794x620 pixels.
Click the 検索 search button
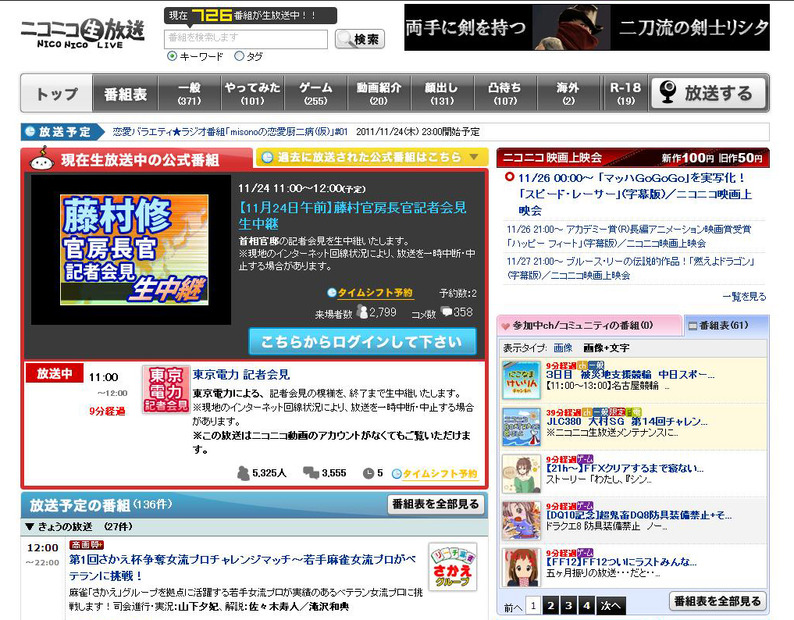[360, 39]
